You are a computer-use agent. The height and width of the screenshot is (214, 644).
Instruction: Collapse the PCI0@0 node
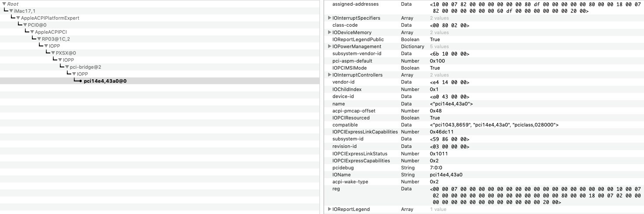[x=25, y=25]
